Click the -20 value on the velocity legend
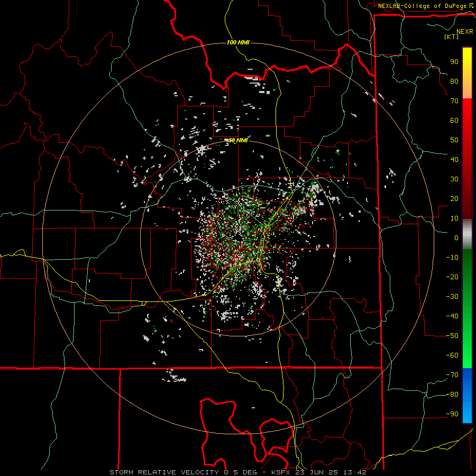 coord(452,277)
